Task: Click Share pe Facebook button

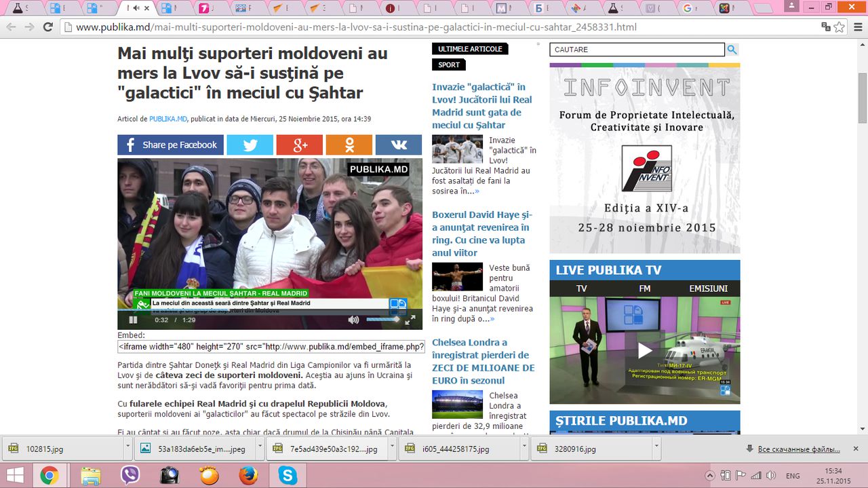Action: pos(170,145)
